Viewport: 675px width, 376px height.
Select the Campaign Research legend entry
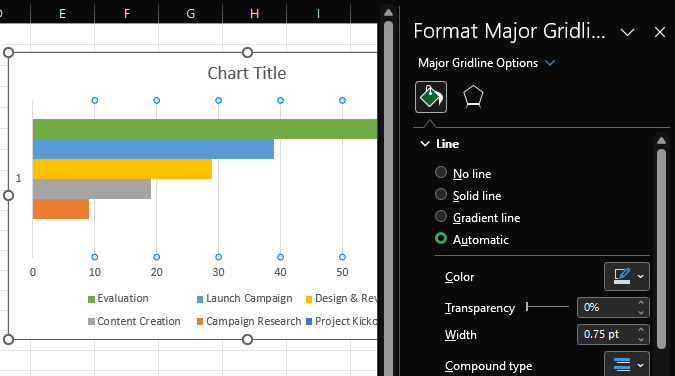[249, 321]
